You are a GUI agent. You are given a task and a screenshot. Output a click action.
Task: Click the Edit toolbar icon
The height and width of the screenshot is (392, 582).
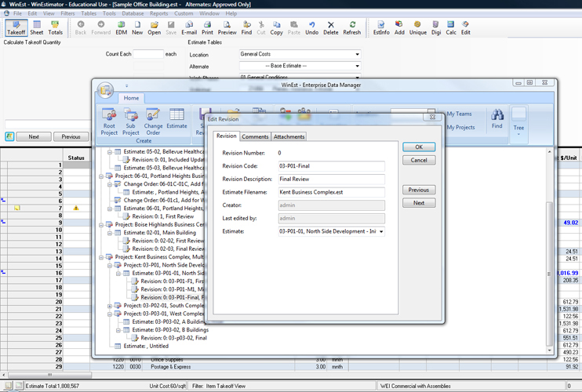click(x=465, y=27)
